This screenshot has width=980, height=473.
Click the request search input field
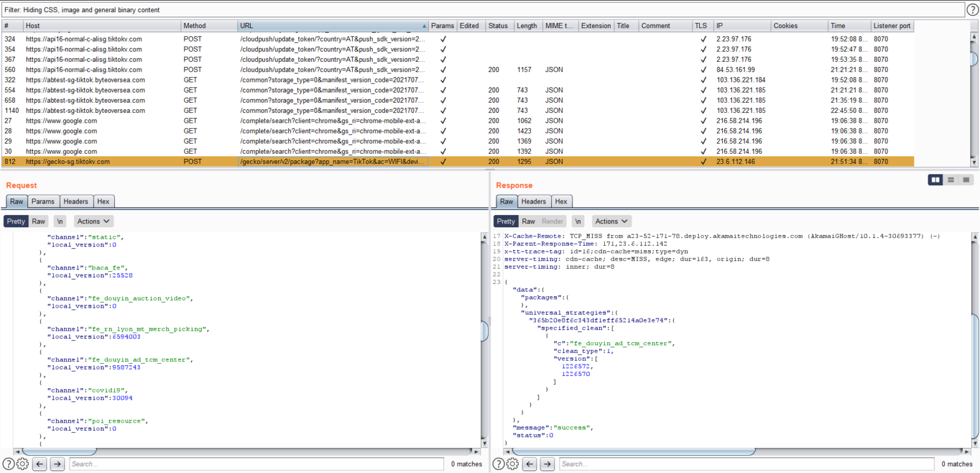256,464
